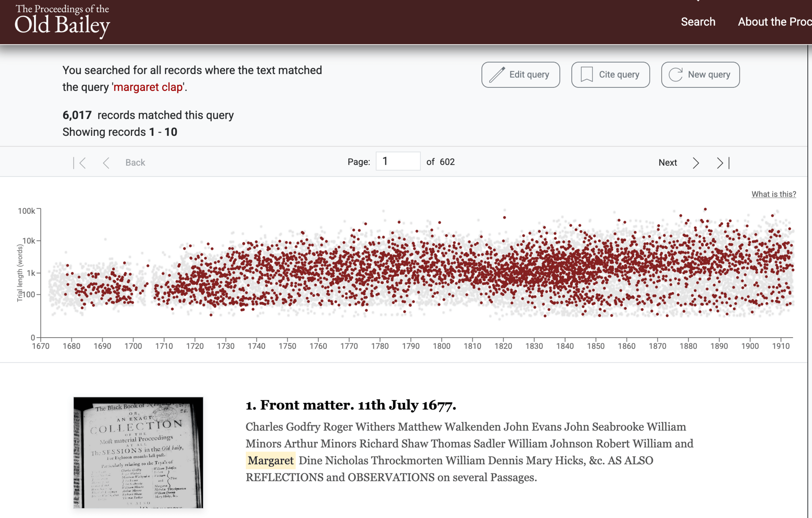Click the refresh icon on New query
The height and width of the screenshot is (518, 812).
tap(676, 74)
